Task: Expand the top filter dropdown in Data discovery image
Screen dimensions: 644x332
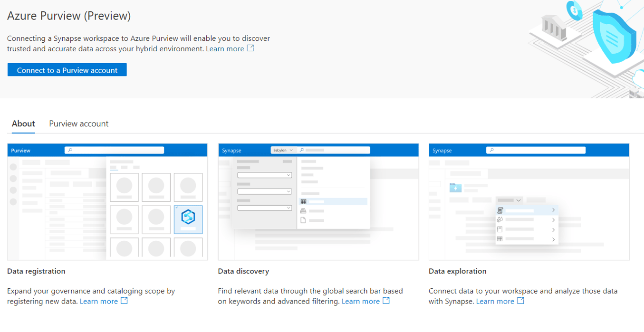Action: (x=264, y=175)
